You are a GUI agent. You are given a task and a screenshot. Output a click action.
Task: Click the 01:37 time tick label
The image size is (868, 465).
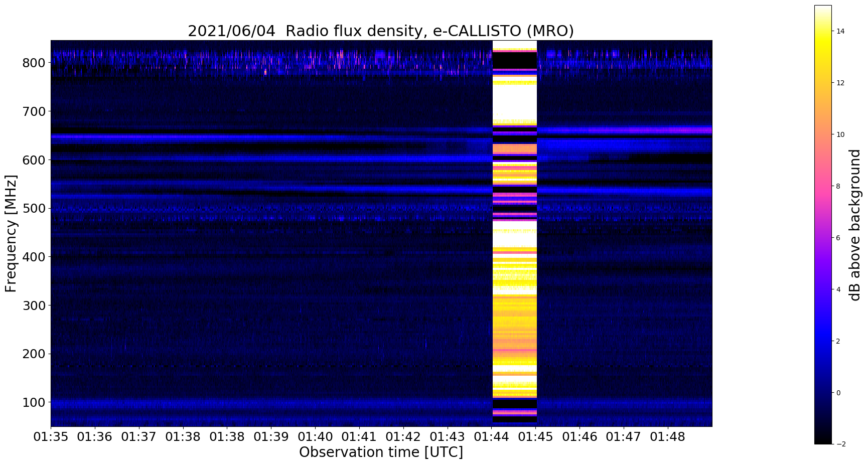click(139, 437)
